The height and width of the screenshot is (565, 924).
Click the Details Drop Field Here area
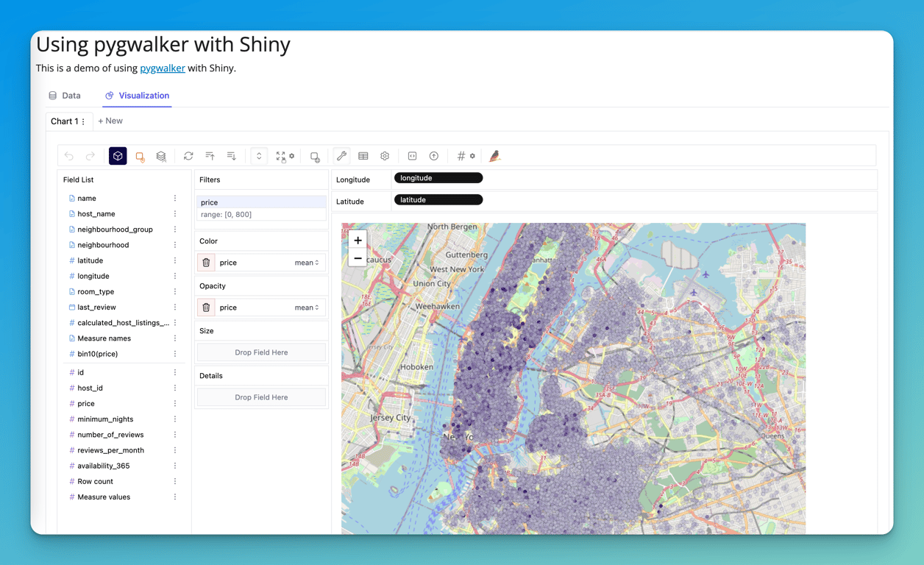pyautogui.click(x=261, y=397)
